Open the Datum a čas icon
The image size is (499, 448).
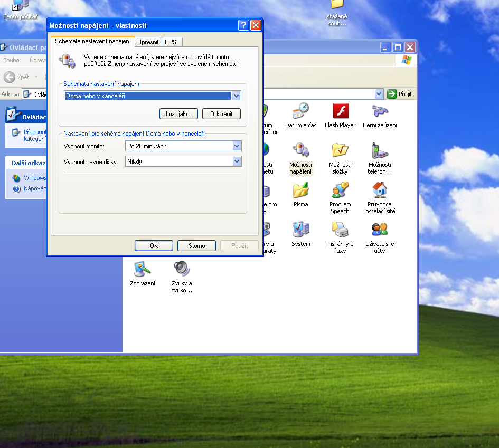pyautogui.click(x=300, y=112)
